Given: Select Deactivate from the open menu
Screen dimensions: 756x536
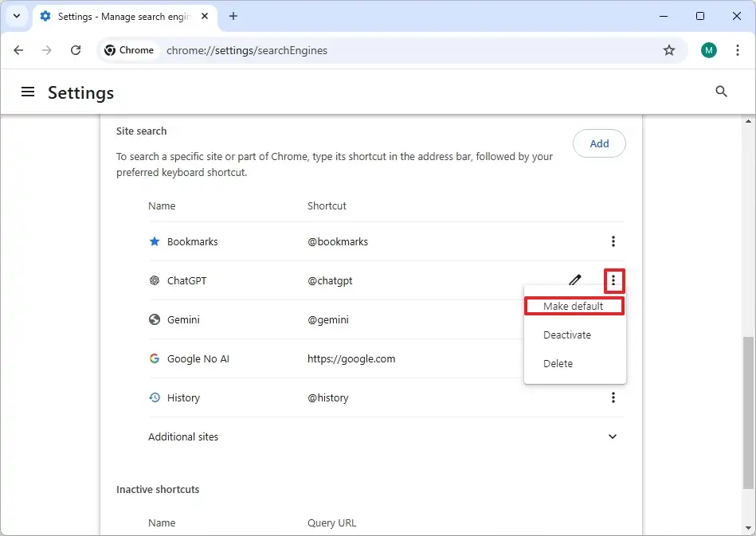Looking at the screenshot, I should (x=567, y=335).
